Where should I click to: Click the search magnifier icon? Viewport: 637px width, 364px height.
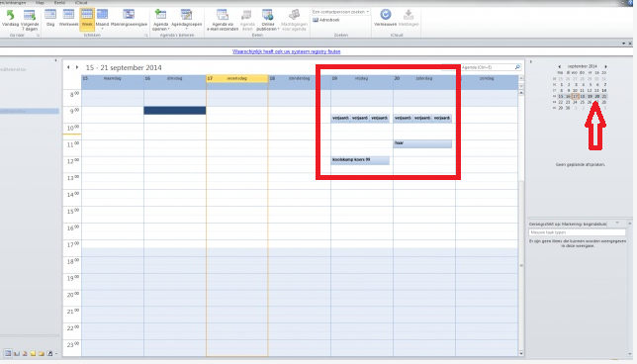point(517,67)
